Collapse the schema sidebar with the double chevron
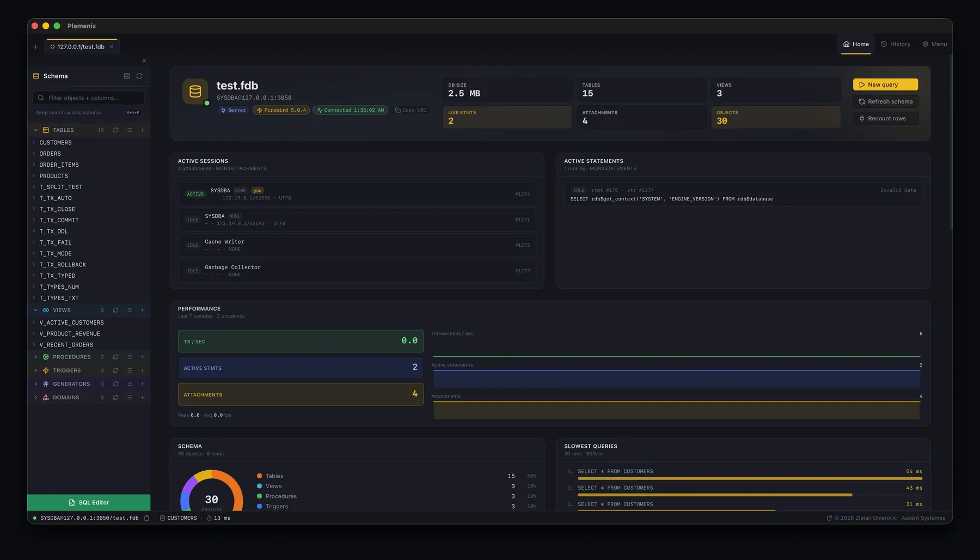 click(x=144, y=61)
